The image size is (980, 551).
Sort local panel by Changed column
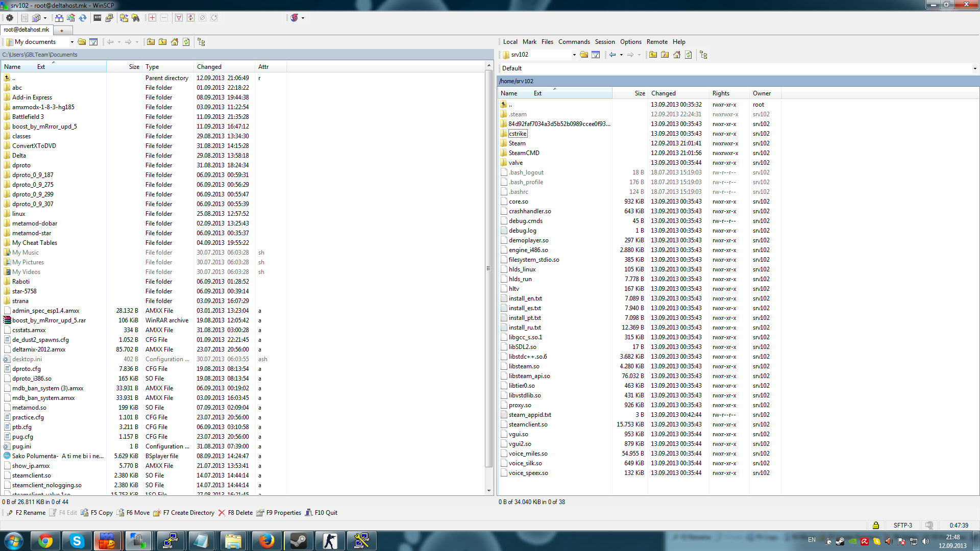tap(224, 67)
